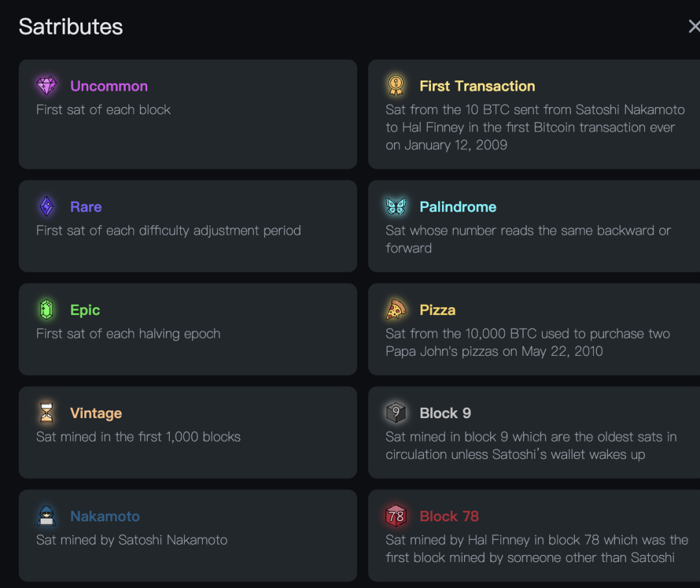Choose the Epic satribute label
Viewport: 700px width, 588px height.
[85, 310]
